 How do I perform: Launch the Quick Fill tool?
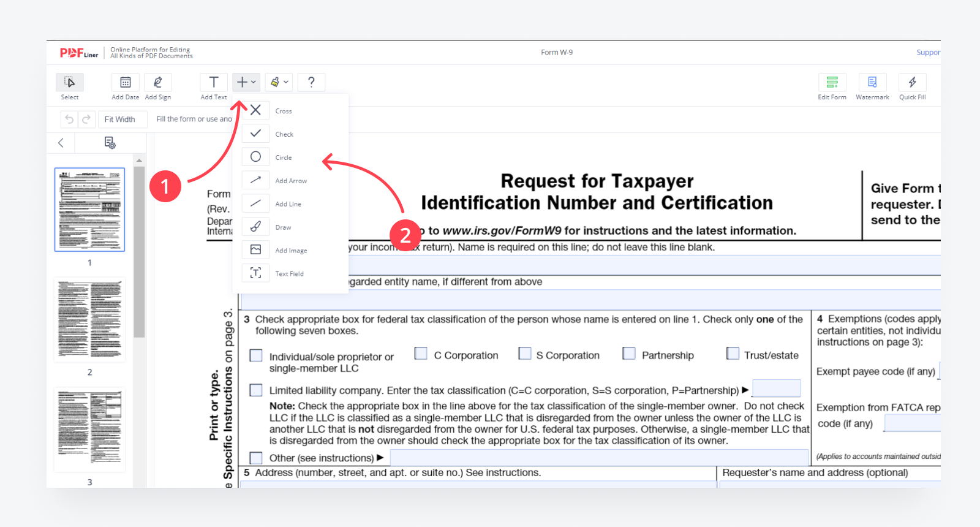(913, 82)
